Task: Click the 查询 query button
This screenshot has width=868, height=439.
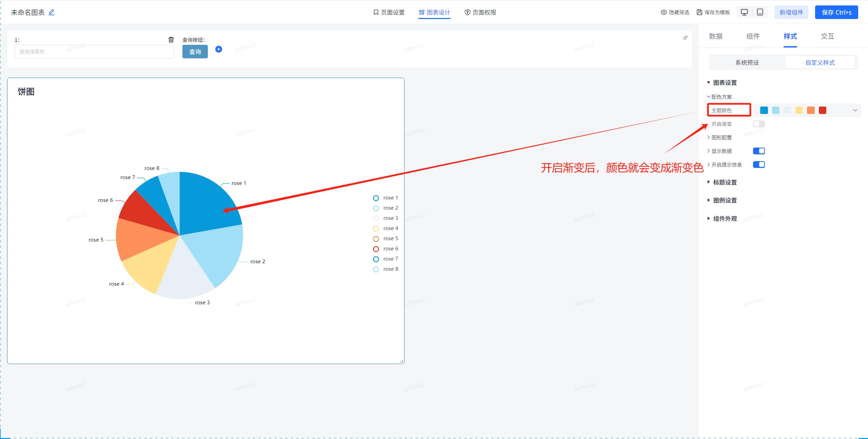Action: click(195, 52)
